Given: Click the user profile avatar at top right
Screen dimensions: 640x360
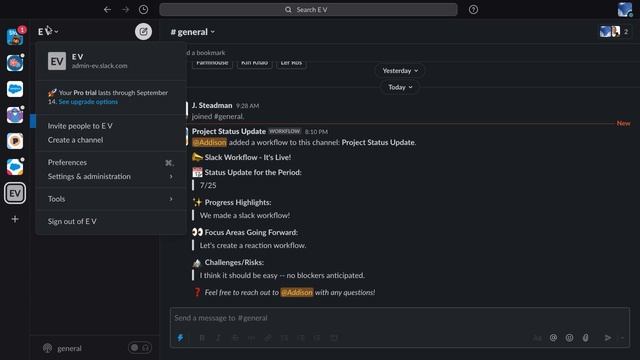Looking at the screenshot, I should pyautogui.click(x=624, y=9).
